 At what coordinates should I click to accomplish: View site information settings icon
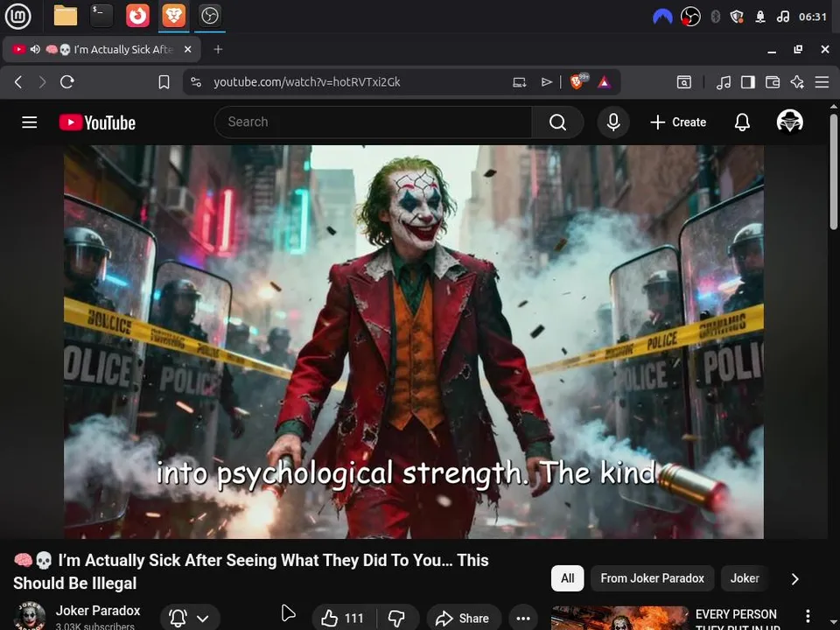pyautogui.click(x=196, y=82)
